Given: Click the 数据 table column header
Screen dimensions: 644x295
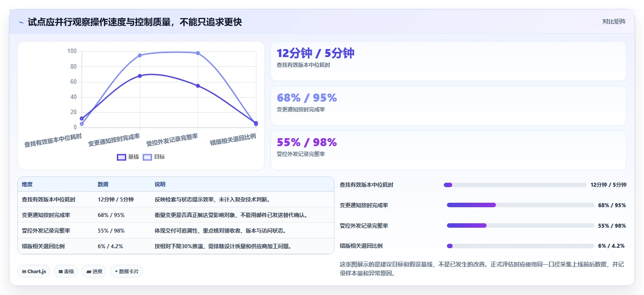Looking at the screenshot, I should (x=103, y=184).
